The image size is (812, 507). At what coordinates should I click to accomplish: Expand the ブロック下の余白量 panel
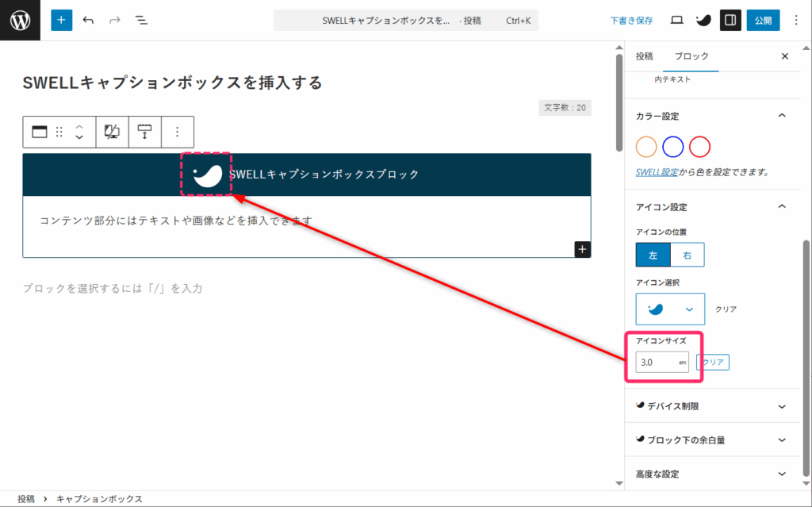click(x=712, y=440)
